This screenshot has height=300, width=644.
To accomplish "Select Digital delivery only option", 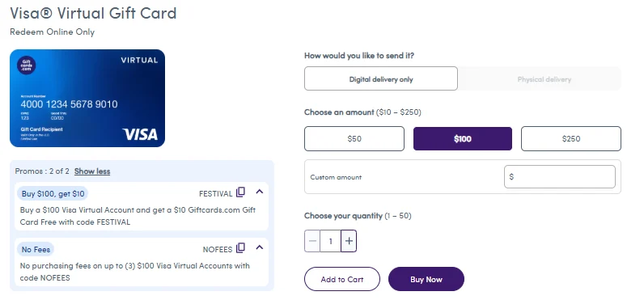I will pyautogui.click(x=381, y=78).
